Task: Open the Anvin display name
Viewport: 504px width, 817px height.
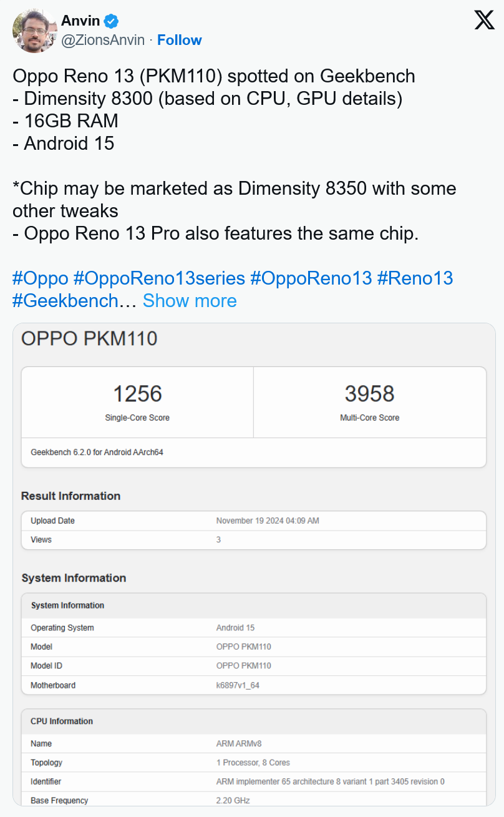Action: (80, 21)
